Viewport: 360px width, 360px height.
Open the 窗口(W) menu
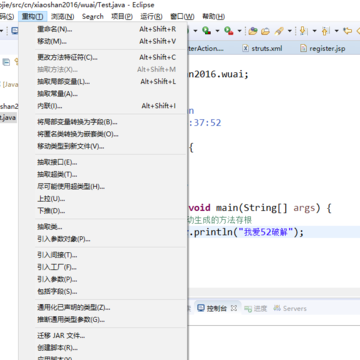182,16
